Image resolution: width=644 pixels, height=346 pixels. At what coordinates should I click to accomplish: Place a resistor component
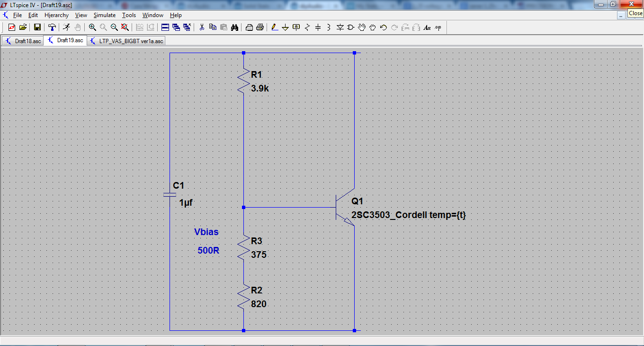[307, 27]
